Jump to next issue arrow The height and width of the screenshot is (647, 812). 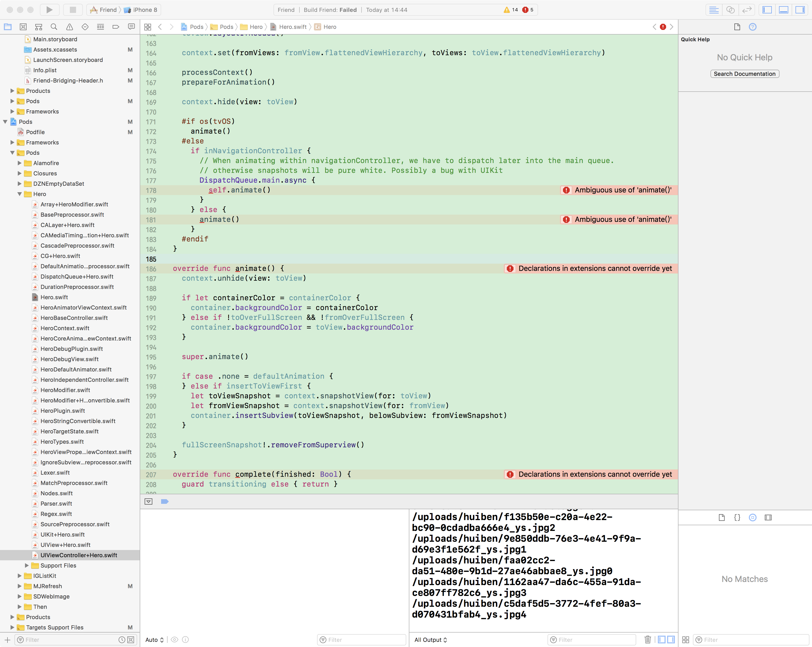[672, 27]
